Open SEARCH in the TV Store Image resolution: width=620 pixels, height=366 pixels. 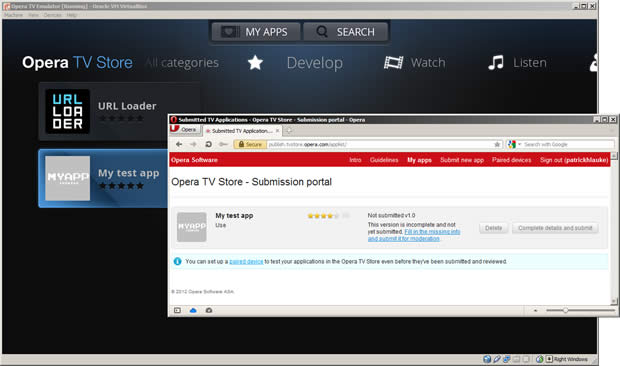tap(346, 32)
